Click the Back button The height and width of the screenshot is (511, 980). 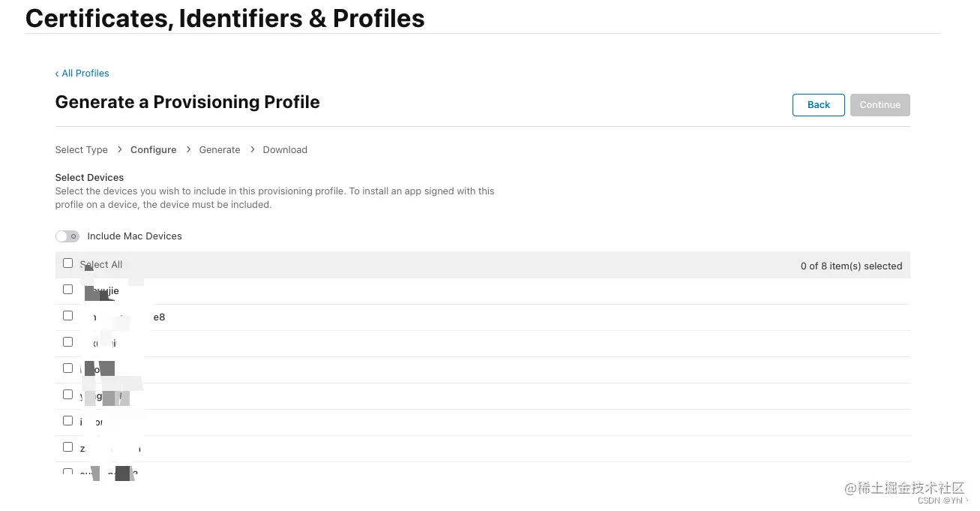click(x=818, y=105)
